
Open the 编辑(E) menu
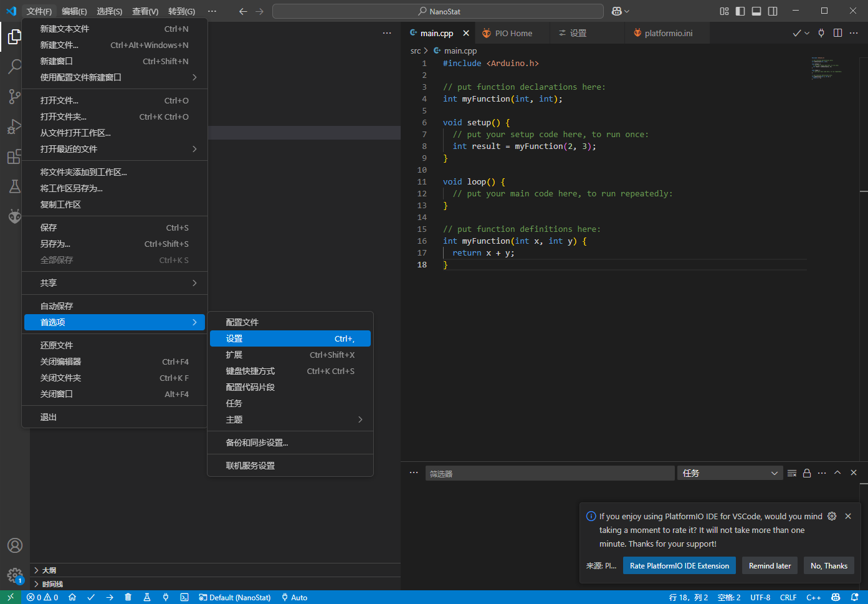pos(74,11)
